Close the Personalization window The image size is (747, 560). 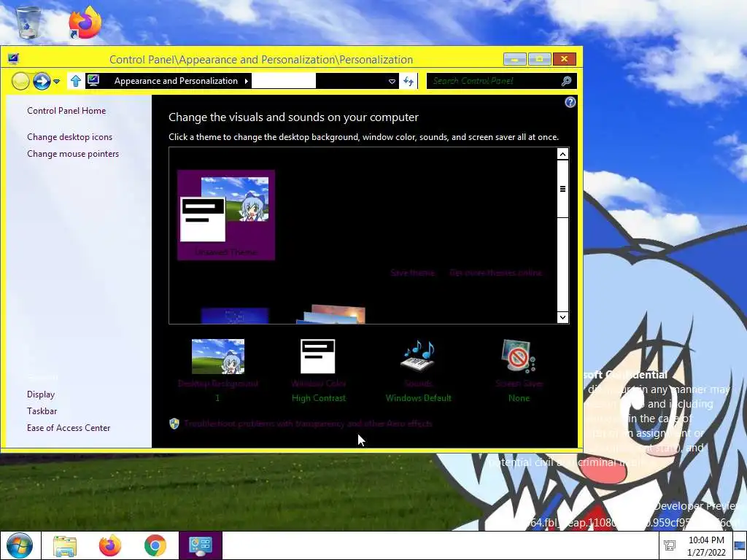pyautogui.click(x=565, y=59)
